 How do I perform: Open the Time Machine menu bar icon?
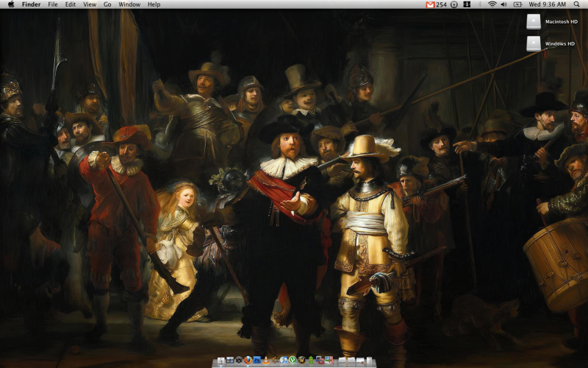454,4
